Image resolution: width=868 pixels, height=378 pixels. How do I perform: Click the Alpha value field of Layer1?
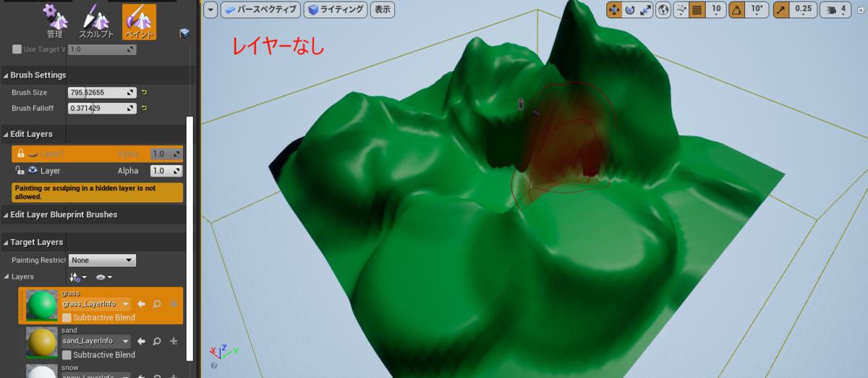pos(166,154)
